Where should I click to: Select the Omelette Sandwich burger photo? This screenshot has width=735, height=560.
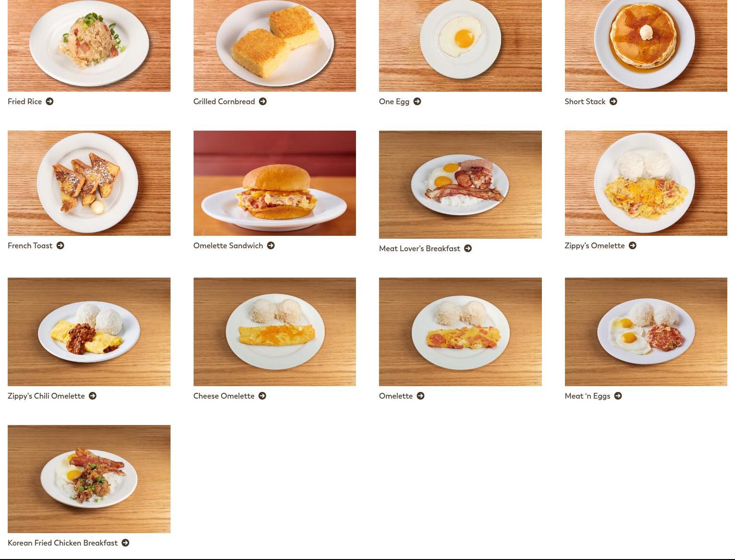tap(275, 183)
